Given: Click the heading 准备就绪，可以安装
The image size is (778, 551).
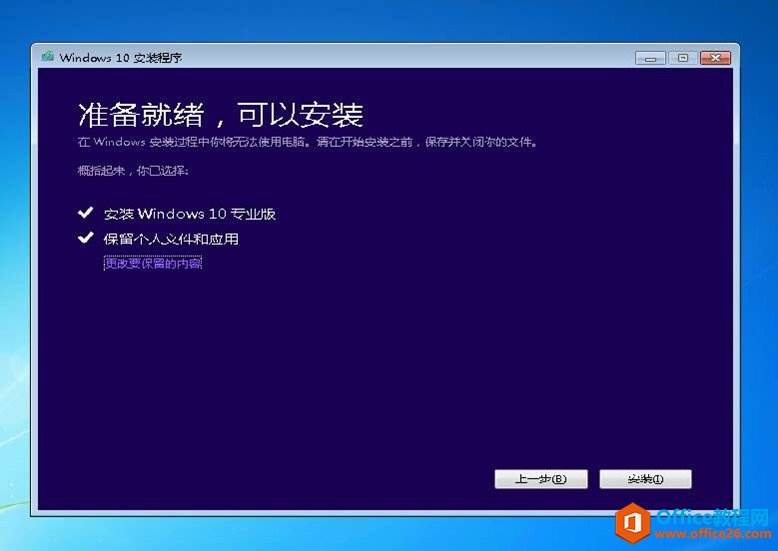Looking at the screenshot, I should pos(221,115).
